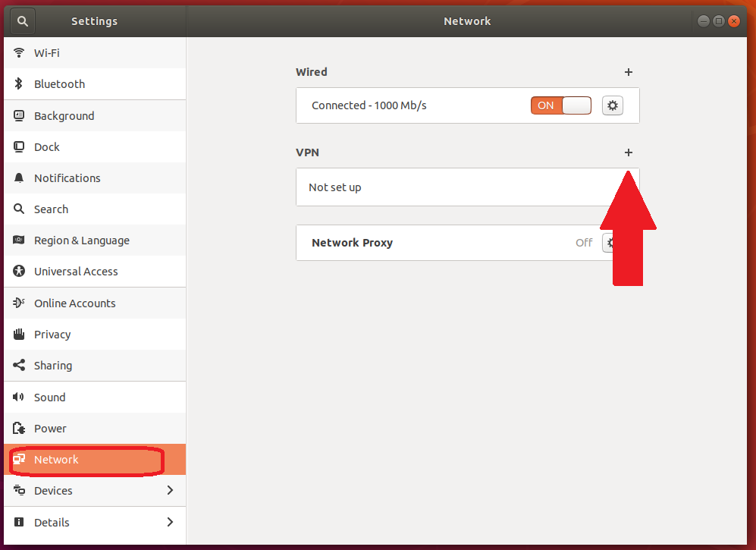This screenshot has width=756, height=550.
Task: Expand the Details submenu chevron
Action: pyautogui.click(x=170, y=522)
